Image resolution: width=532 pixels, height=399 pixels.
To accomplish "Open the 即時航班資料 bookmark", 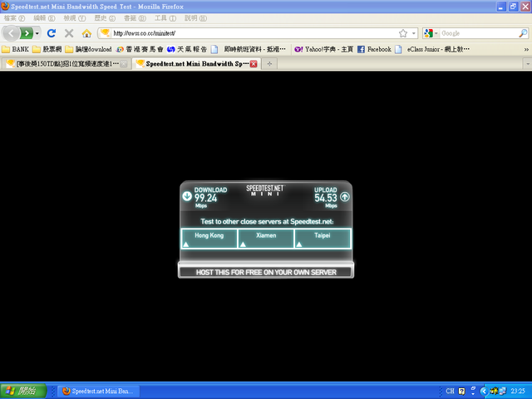I will click(x=249, y=49).
